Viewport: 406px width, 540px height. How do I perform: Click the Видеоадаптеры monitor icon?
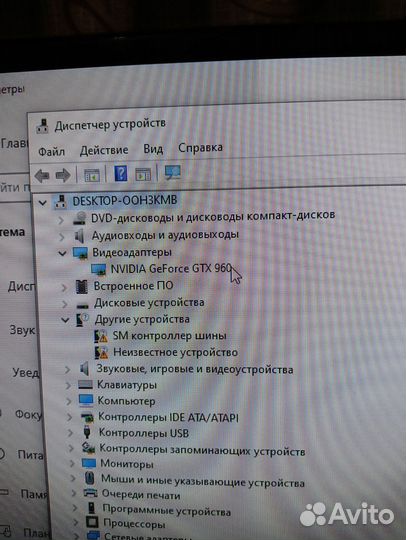click(x=81, y=253)
